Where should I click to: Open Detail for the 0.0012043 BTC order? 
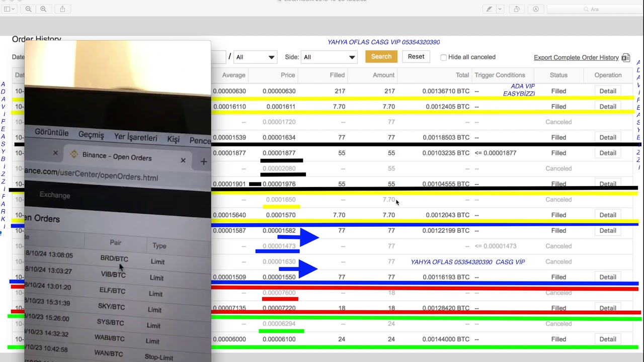(x=608, y=215)
